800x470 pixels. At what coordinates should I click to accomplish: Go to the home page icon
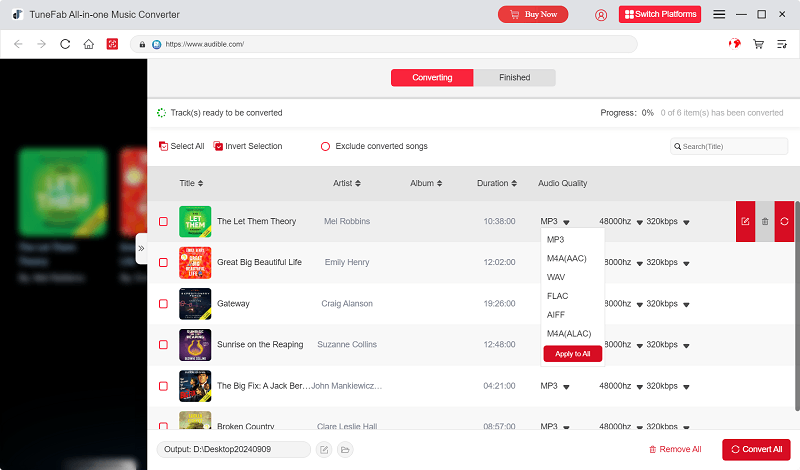[89, 44]
